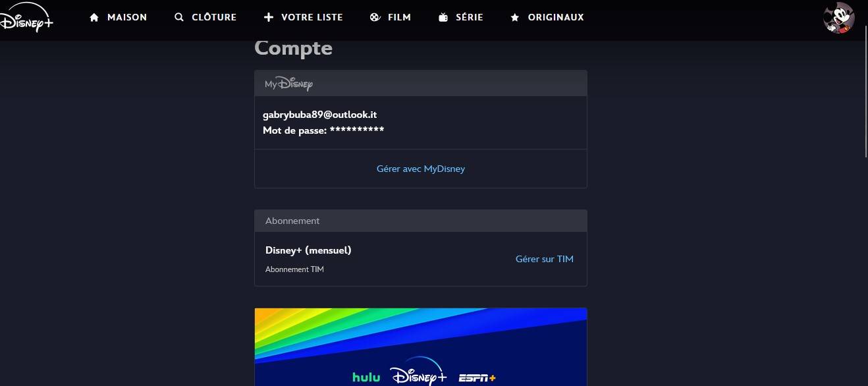This screenshot has height=386, width=868.
Task: Open the Mickey Mouse profile avatar
Action: coord(839,18)
